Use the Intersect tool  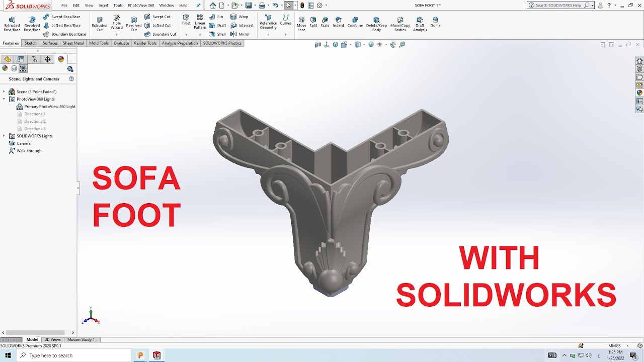point(242,25)
